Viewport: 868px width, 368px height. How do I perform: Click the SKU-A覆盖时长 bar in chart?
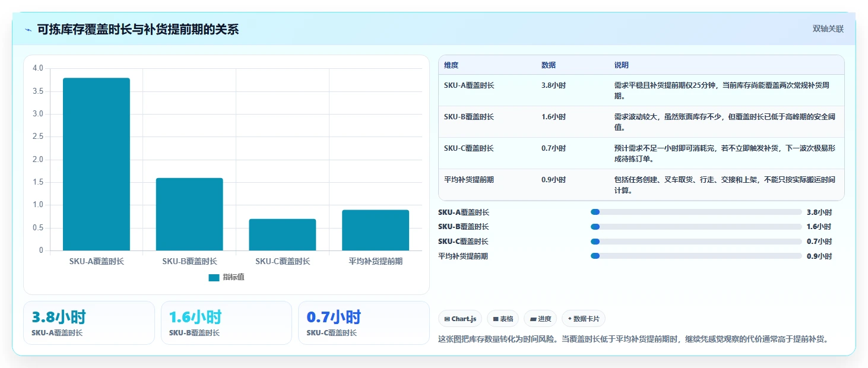96,164
